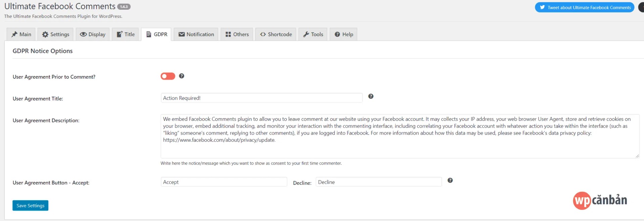Image resolution: width=644 pixels, height=221 pixels.
Task: Click into User Agreement Title field
Action: pyautogui.click(x=261, y=98)
